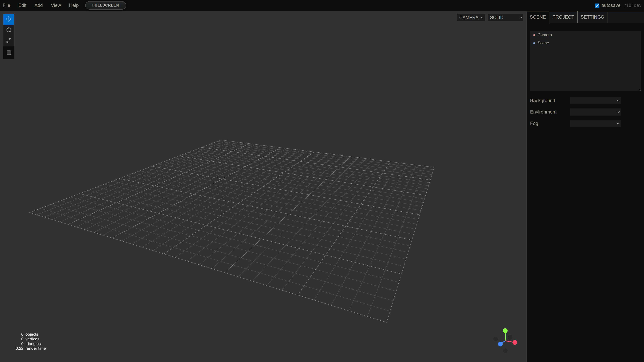Select Camera in the outliner list
This screenshot has height=362, width=644.
545,35
